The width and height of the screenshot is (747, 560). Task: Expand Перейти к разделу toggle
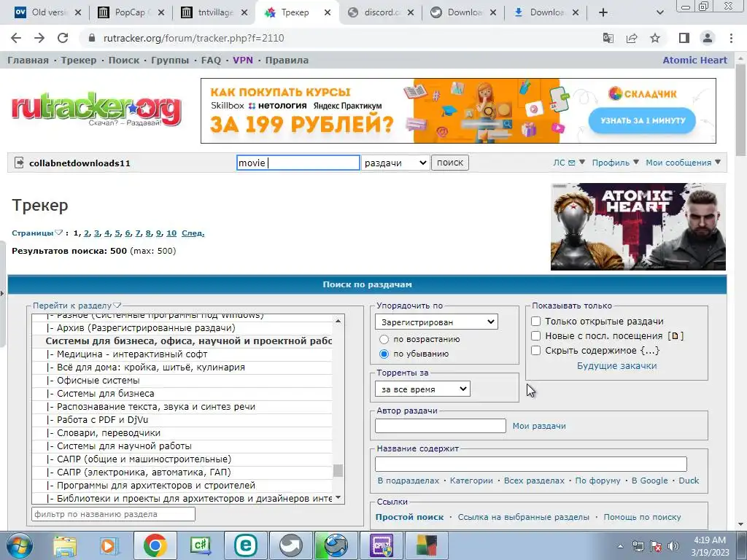coord(117,306)
